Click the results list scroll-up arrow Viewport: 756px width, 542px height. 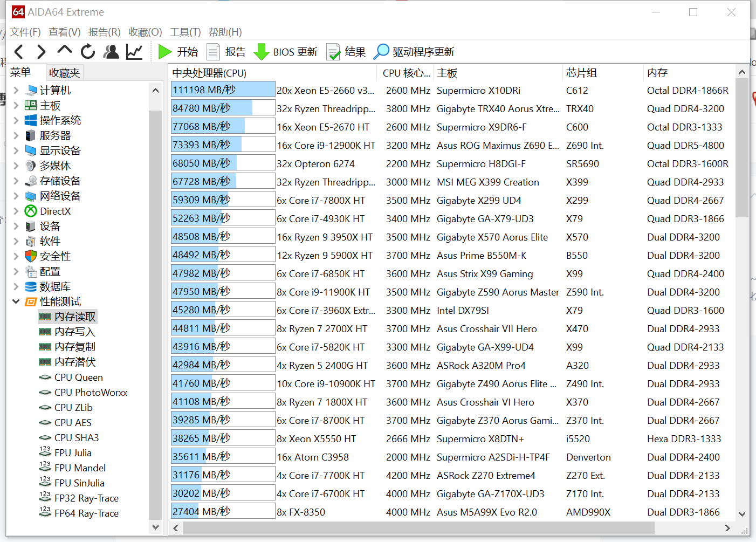click(742, 72)
